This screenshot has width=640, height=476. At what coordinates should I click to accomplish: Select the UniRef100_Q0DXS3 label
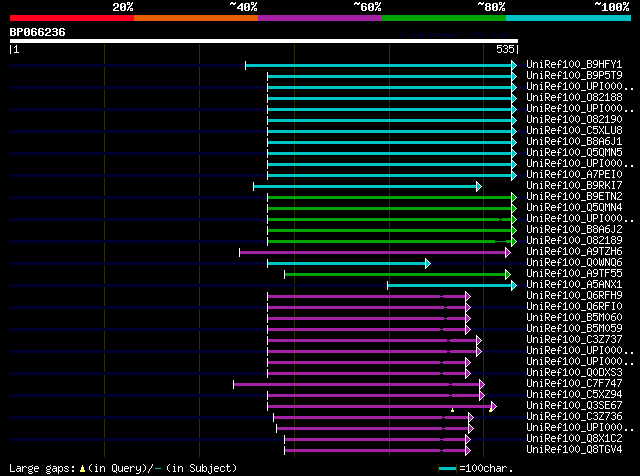click(574, 373)
